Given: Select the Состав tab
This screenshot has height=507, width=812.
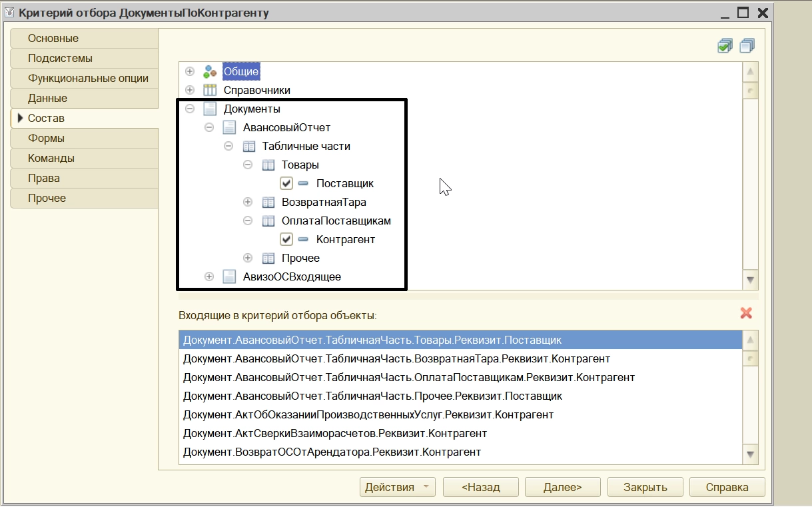Looking at the screenshot, I should (85, 119).
